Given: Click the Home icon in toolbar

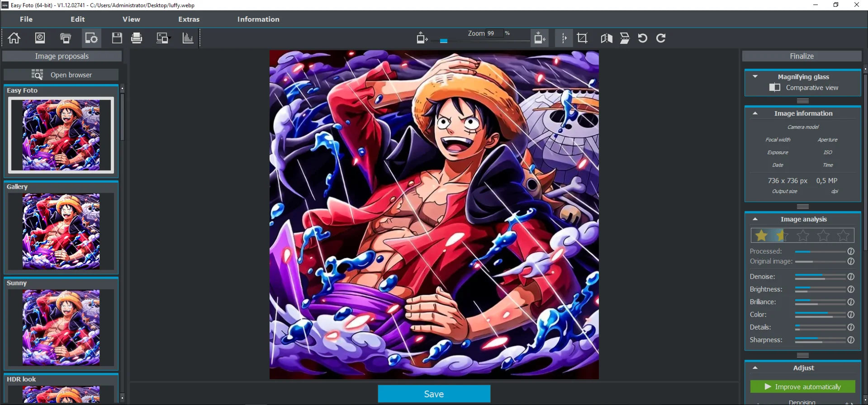Looking at the screenshot, I should (14, 38).
